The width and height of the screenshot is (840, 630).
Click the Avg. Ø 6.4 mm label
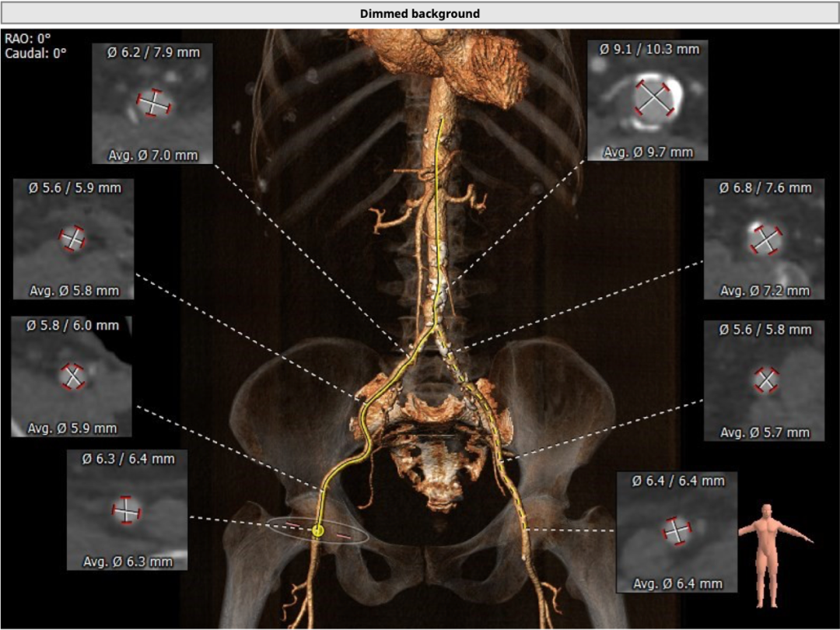click(677, 583)
